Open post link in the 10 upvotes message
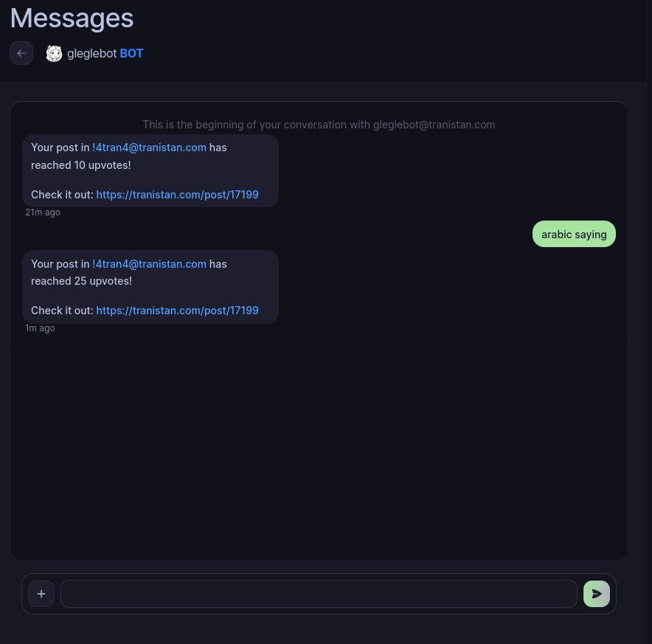652x644 pixels. [x=177, y=195]
